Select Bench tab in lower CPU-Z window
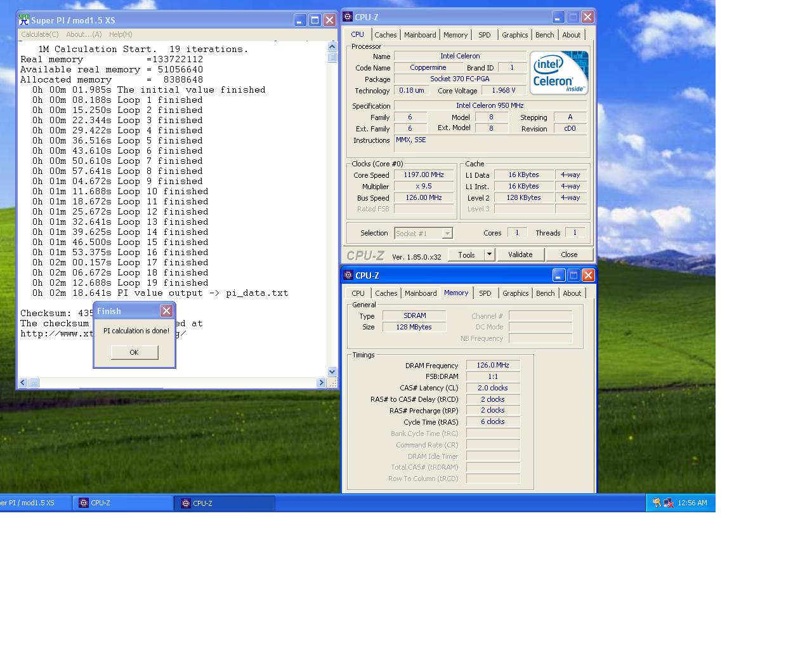 point(545,293)
